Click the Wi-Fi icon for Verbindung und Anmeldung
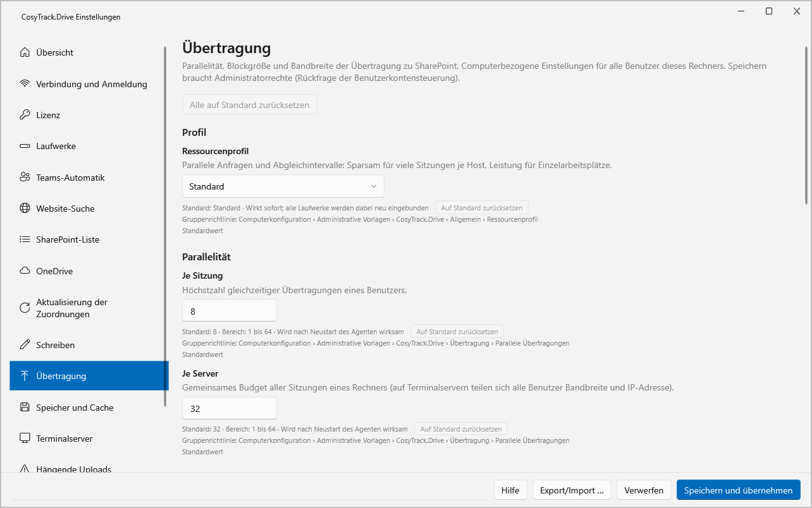The height and width of the screenshot is (508, 812). pyautogui.click(x=25, y=84)
